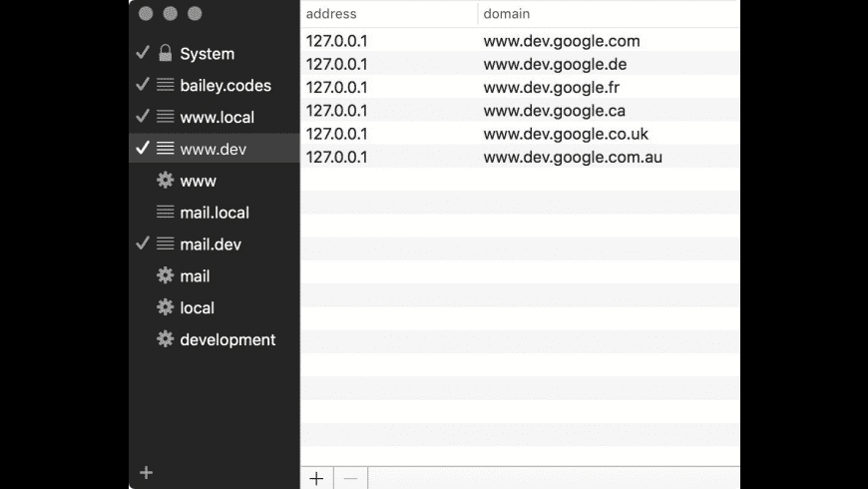Click the minus remove entry button
The height and width of the screenshot is (489, 868).
(x=350, y=478)
